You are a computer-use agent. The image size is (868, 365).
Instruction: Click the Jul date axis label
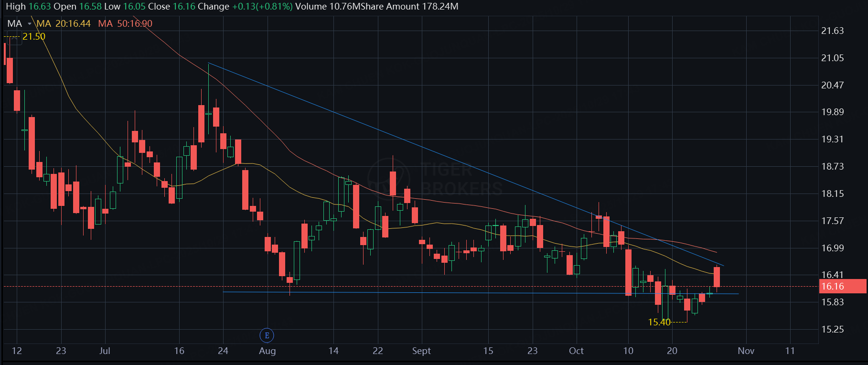pyautogui.click(x=105, y=351)
